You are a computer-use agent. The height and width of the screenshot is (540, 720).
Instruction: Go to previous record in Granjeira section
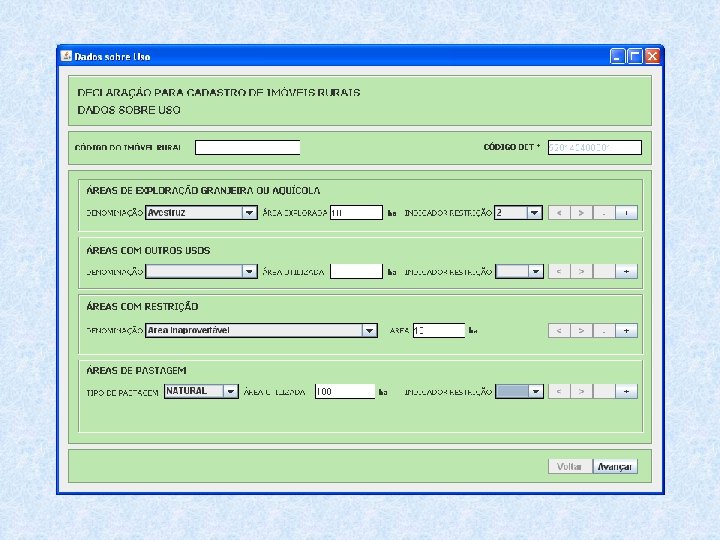click(559, 213)
